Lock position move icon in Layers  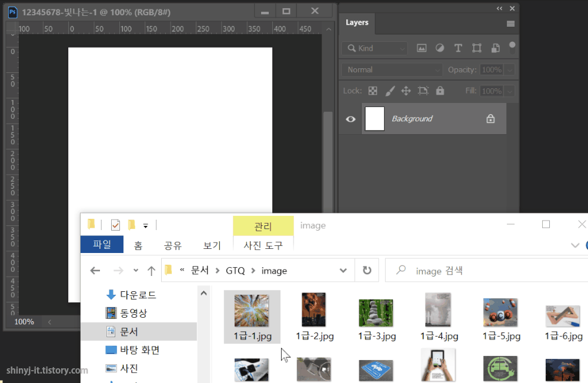click(x=406, y=91)
